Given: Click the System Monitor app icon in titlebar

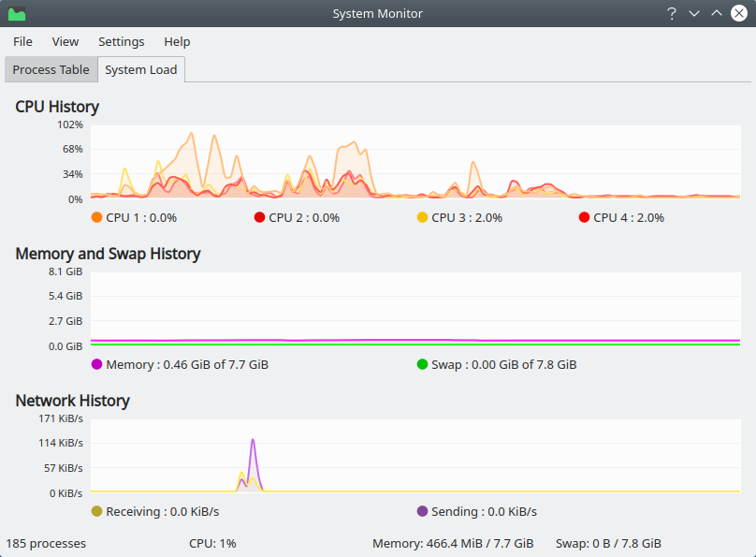Looking at the screenshot, I should [x=17, y=14].
